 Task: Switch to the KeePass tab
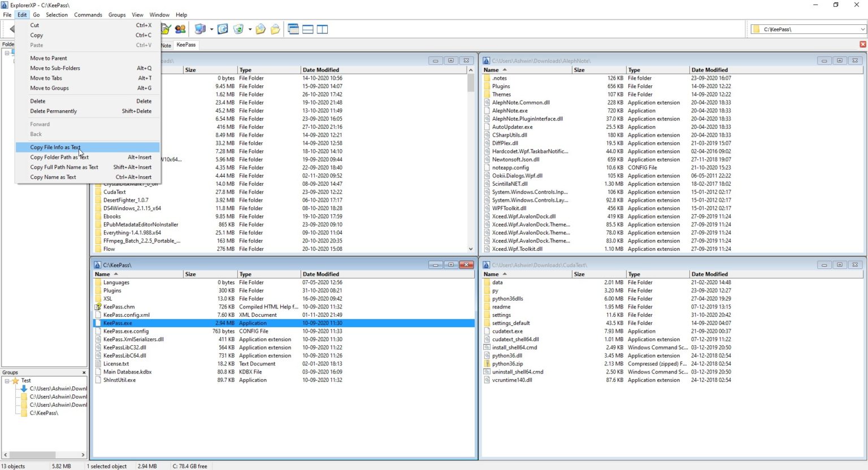(186, 45)
